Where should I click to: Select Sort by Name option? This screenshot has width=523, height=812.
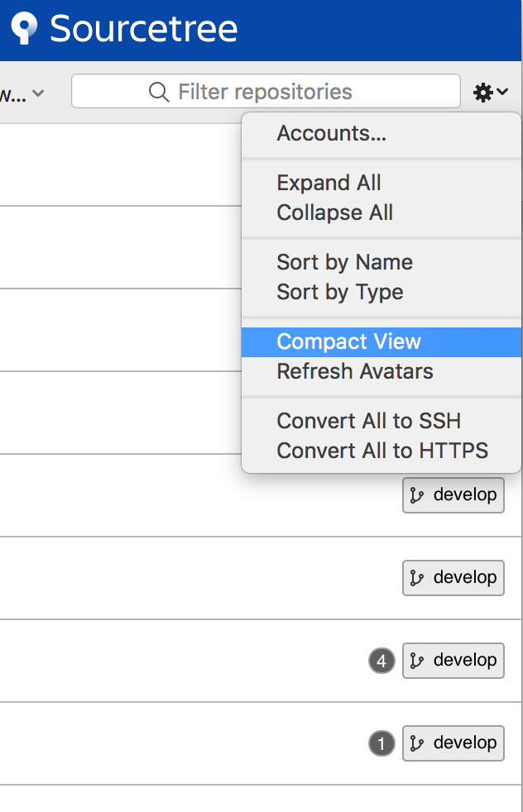(x=344, y=262)
